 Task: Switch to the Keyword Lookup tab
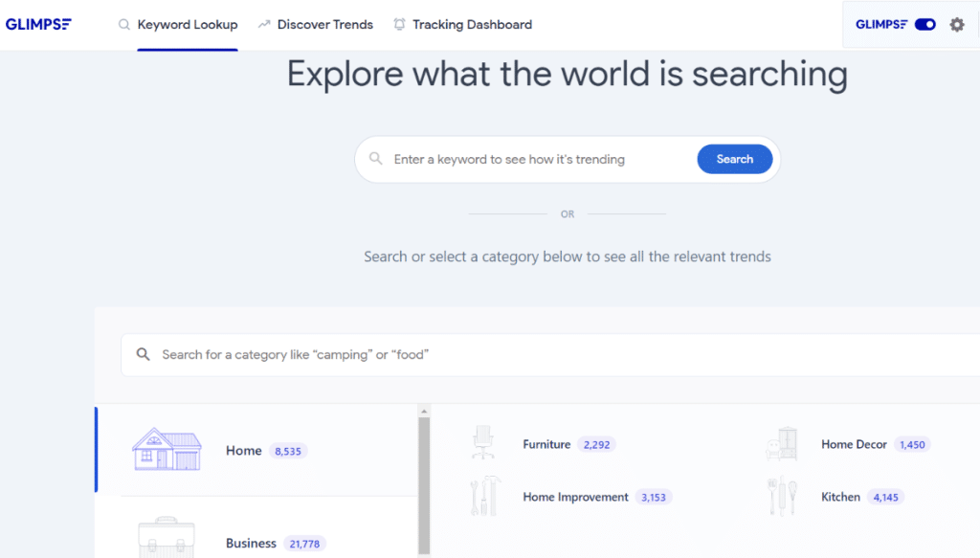pos(188,24)
